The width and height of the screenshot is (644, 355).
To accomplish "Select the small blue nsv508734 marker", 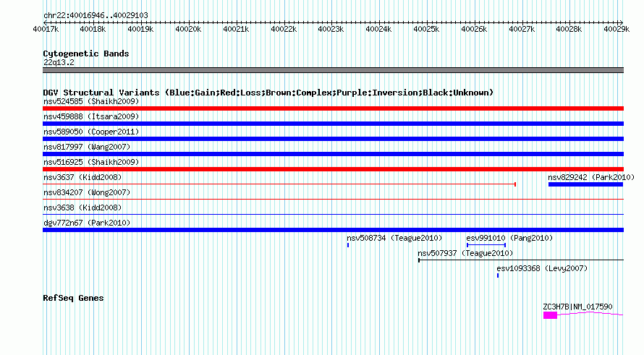I will (x=348, y=245).
